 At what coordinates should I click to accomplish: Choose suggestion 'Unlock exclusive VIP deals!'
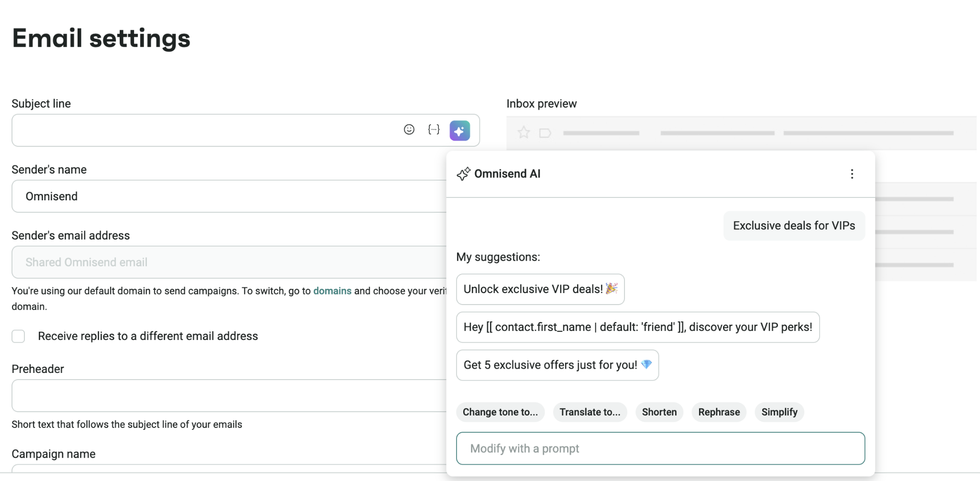coord(540,289)
